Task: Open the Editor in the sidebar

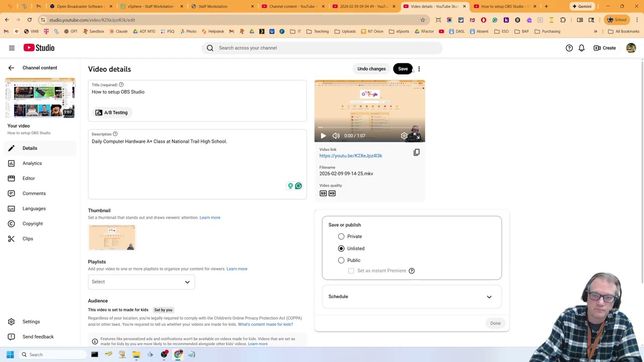Action: 40,178
